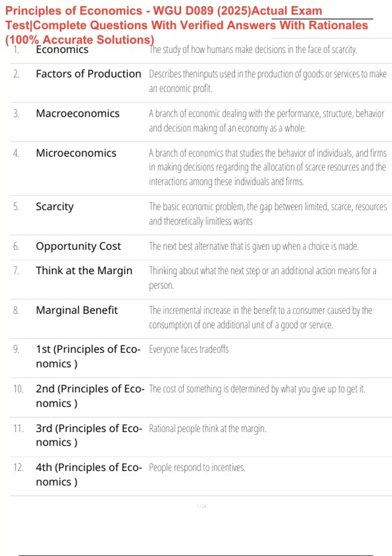Select the "Opportunity Cost" term
The image size is (392, 556).
78,246
